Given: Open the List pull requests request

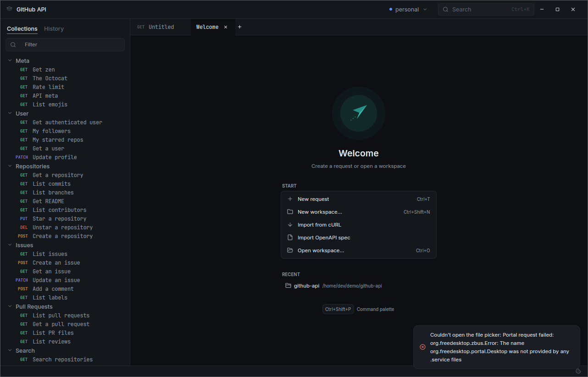Looking at the screenshot, I should (65, 316).
